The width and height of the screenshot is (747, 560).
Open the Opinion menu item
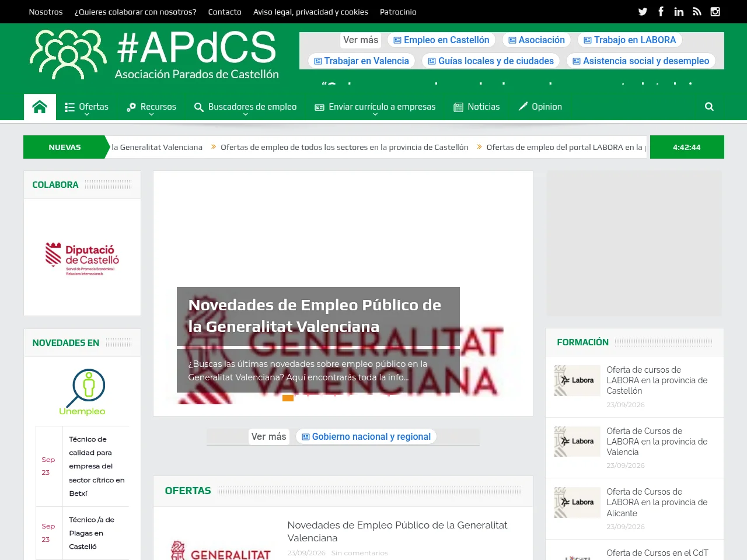point(540,107)
